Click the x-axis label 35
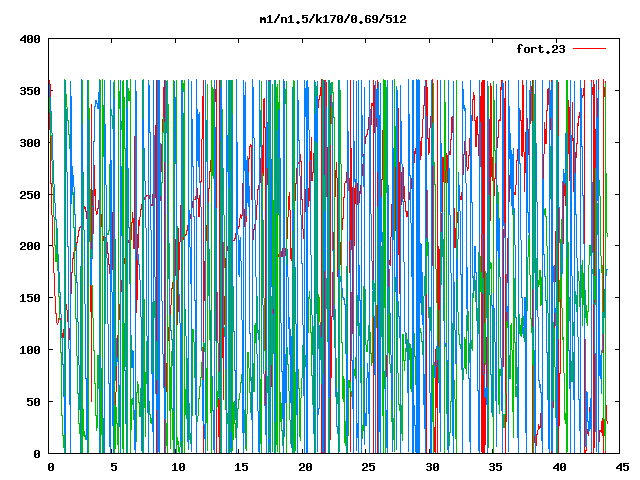This screenshot has width=640, height=480. [496, 467]
